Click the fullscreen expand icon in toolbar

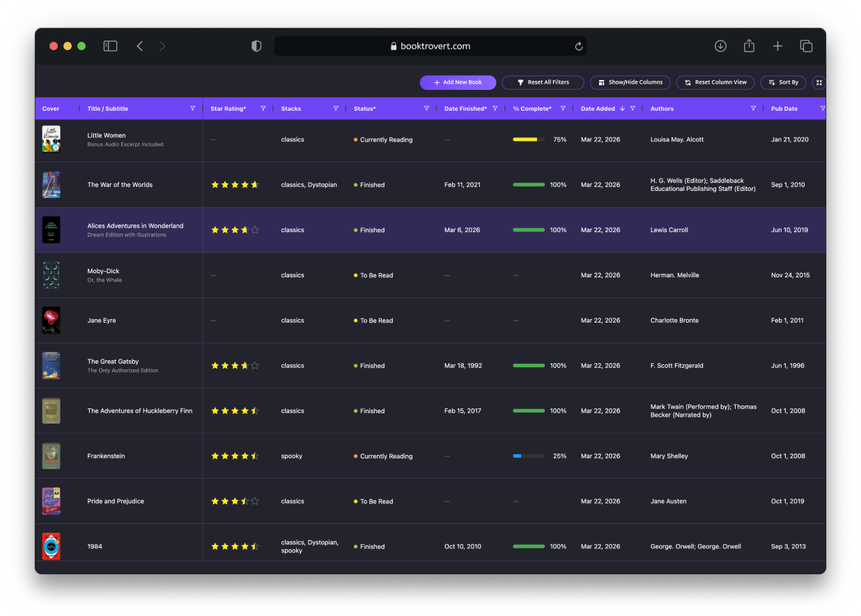pos(819,82)
